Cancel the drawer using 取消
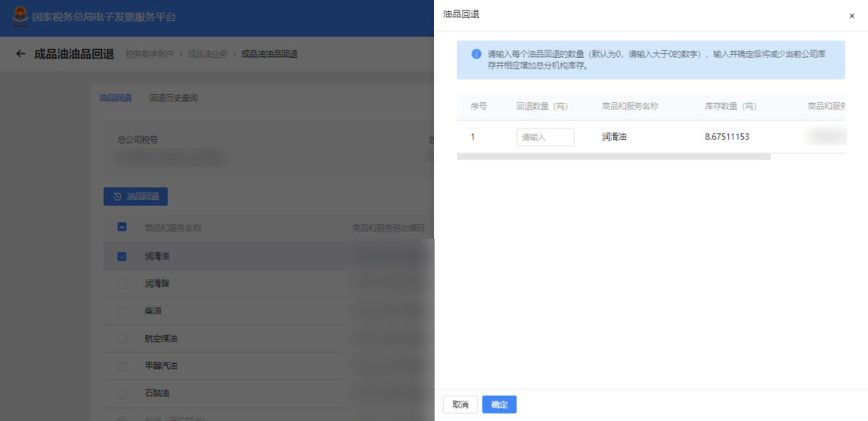The width and height of the screenshot is (868, 421). [461, 404]
